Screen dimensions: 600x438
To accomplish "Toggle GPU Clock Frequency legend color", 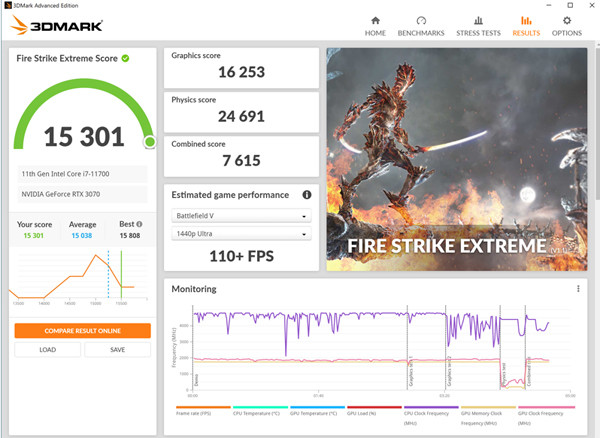I will click(546, 407).
